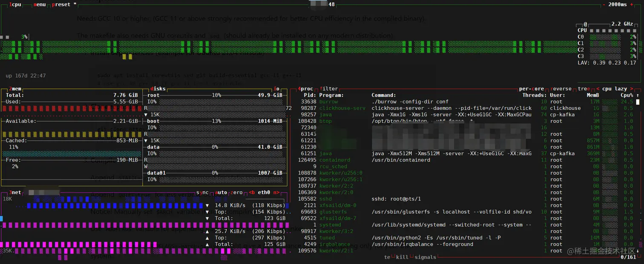Toggle the 3net box label

[x=15, y=192]
